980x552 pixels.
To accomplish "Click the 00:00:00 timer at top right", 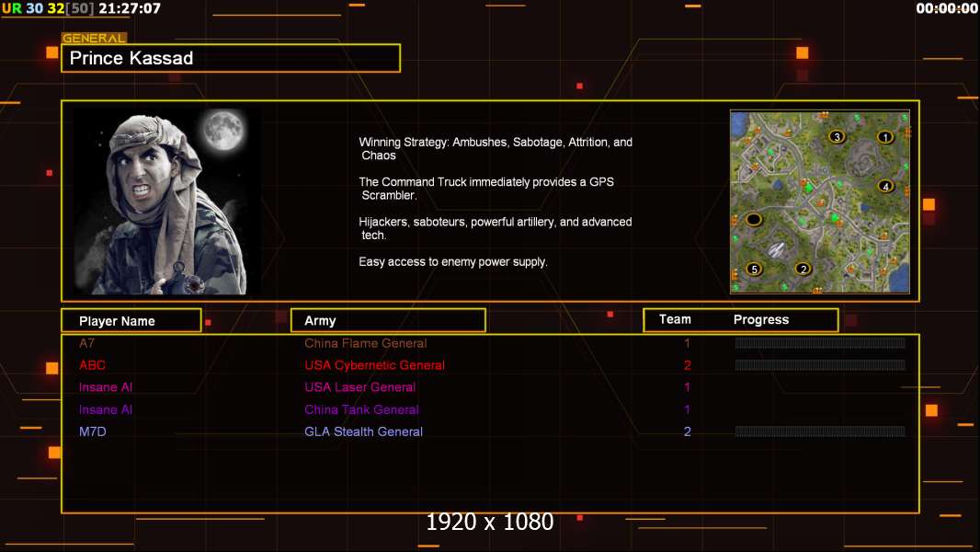I will [947, 8].
